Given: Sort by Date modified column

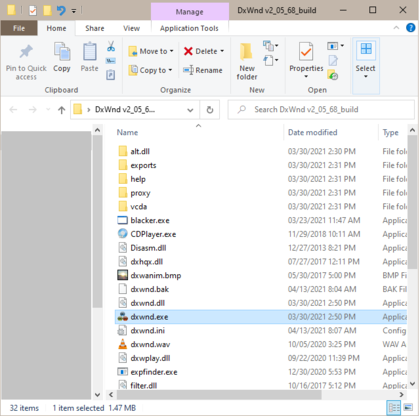Looking at the screenshot, I should 312,133.
